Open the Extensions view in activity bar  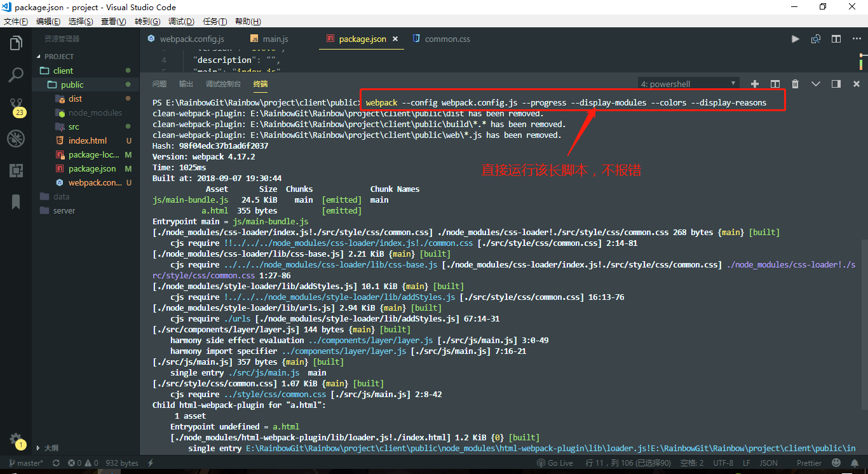click(16, 170)
